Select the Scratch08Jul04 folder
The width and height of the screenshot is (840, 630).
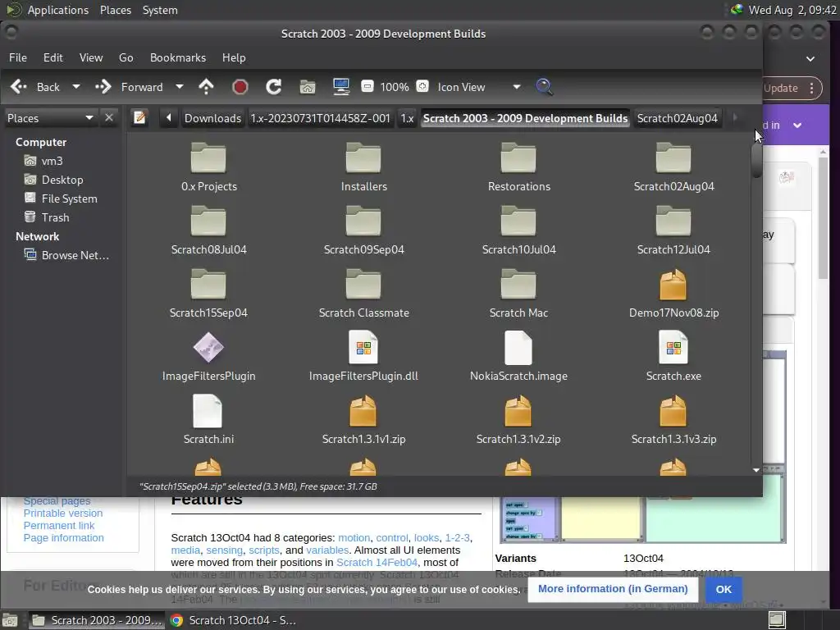209,231
